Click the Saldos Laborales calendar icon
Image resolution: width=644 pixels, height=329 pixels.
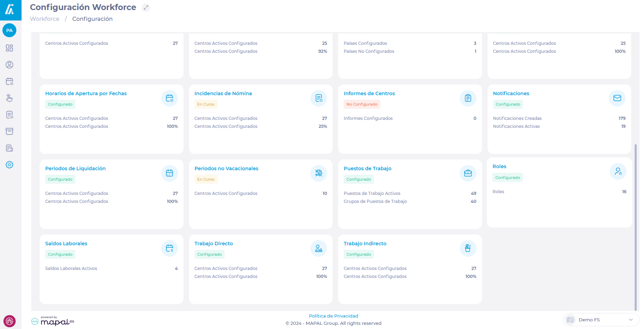coord(169,248)
